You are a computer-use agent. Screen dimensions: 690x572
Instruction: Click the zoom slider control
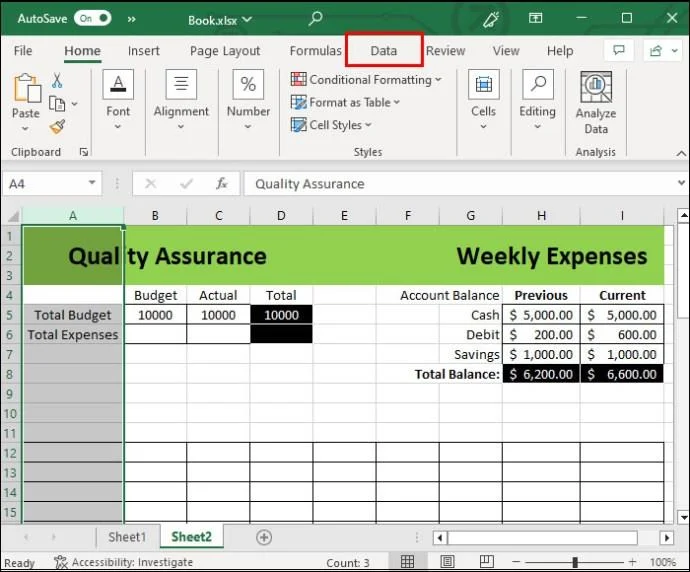[580, 563]
